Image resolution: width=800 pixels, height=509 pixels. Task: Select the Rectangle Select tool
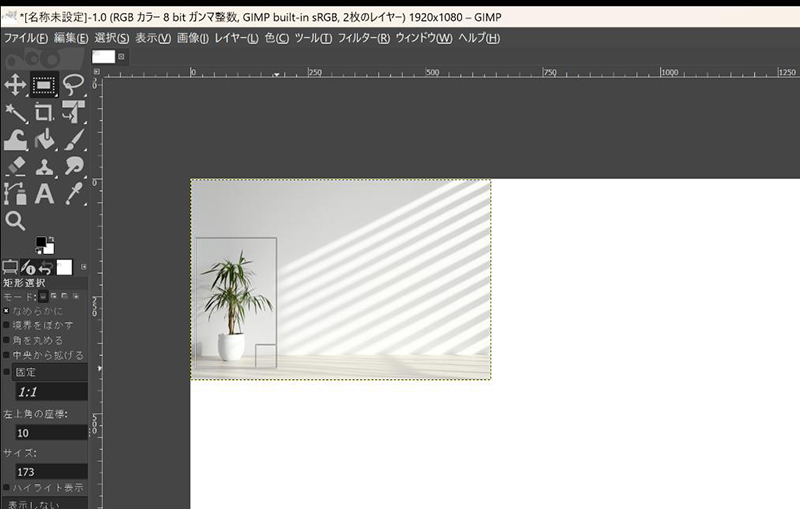pos(44,85)
